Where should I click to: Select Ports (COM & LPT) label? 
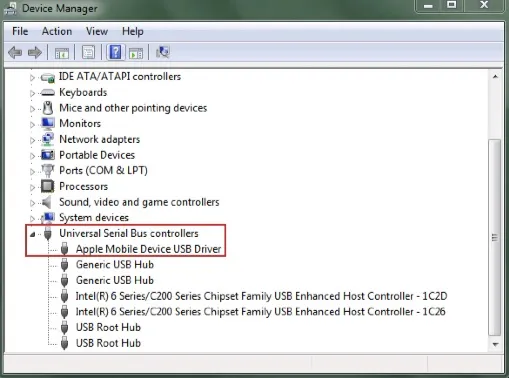(103, 171)
